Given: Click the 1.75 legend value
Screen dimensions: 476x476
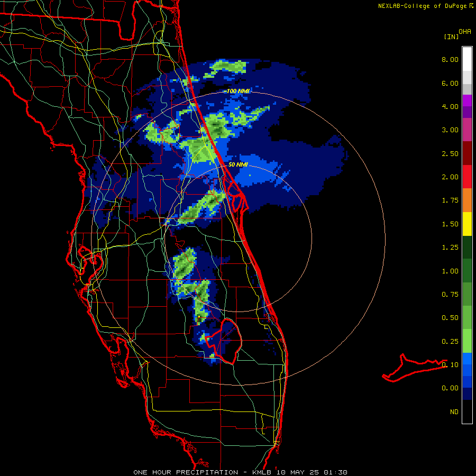Looking at the screenshot, I should [x=450, y=200].
